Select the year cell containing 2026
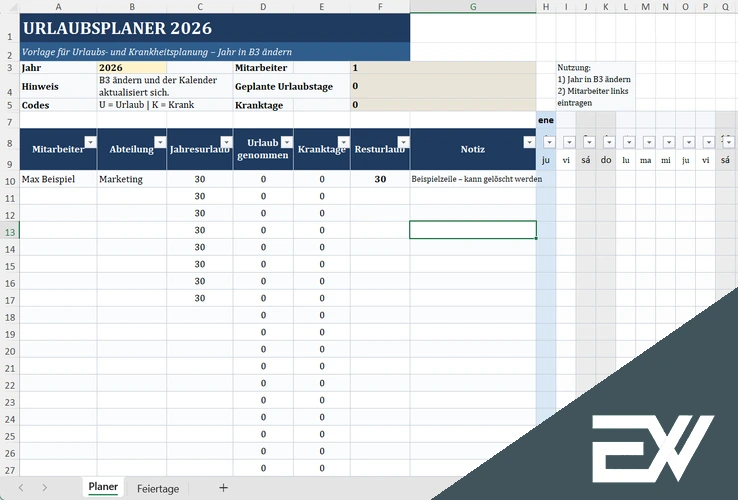Image resolution: width=738 pixels, height=500 pixels. click(132, 68)
